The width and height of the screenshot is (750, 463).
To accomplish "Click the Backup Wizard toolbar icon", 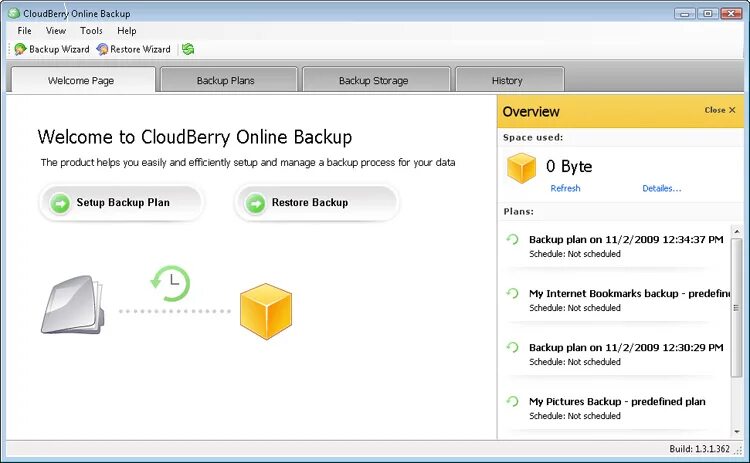I will click(x=20, y=49).
